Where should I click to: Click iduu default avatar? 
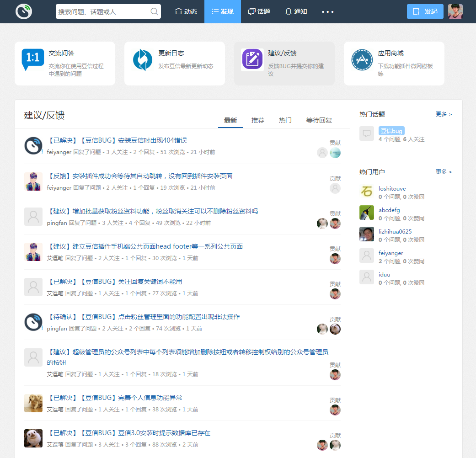(367, 277)
